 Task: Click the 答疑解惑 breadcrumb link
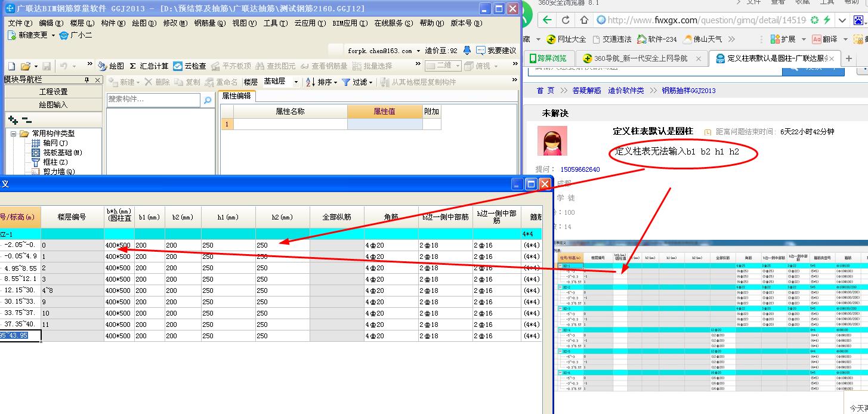pyautogui.click(x=586, y=91)
